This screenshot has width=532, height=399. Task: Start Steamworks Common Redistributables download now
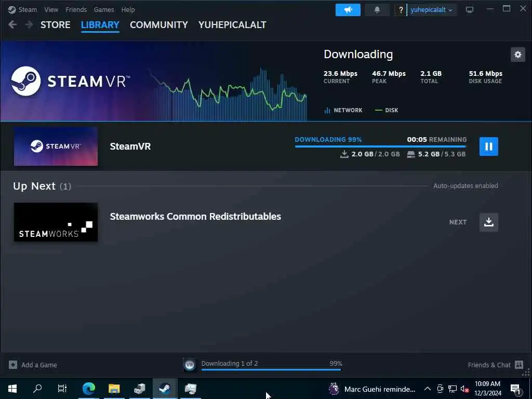[488, 222]
